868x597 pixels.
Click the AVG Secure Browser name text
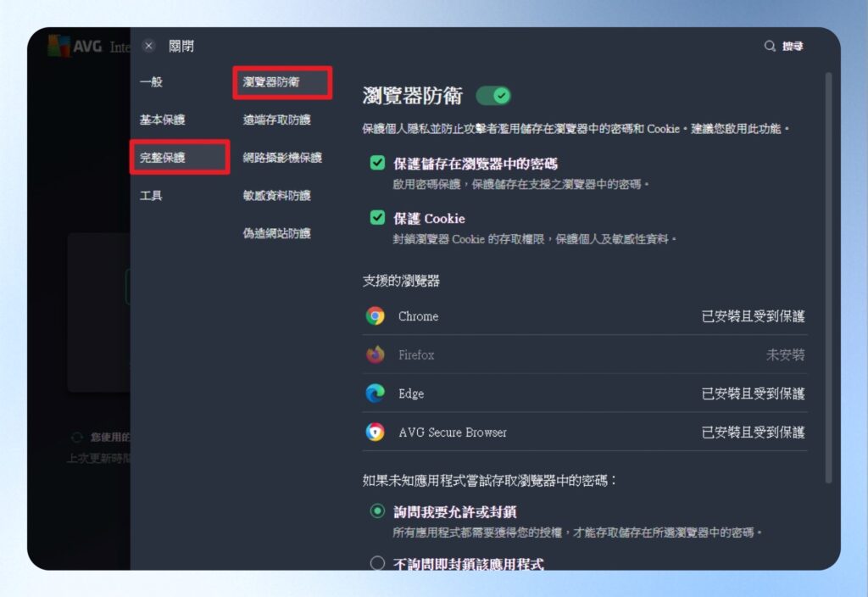click(x=453, y=432)
